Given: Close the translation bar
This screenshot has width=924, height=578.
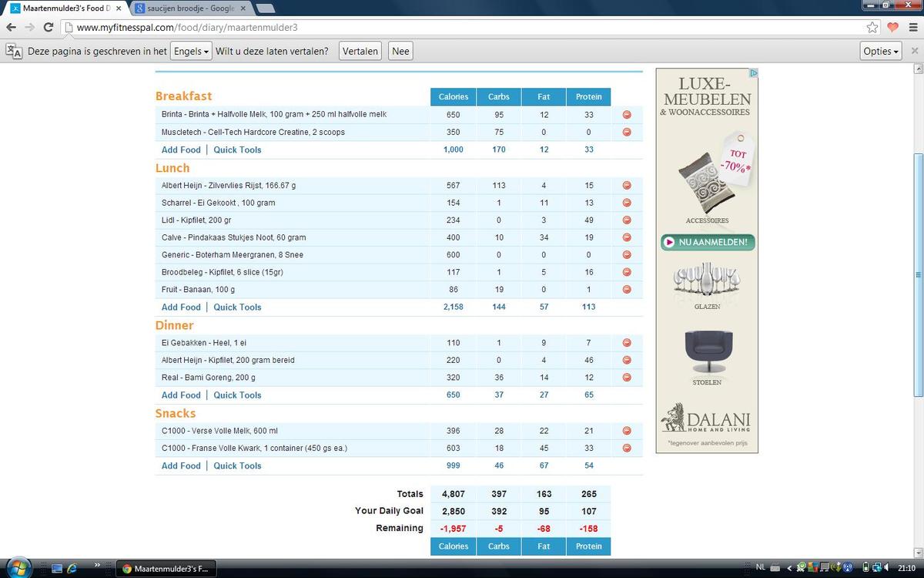Looking at the screenshot, I should coord(915,51).
